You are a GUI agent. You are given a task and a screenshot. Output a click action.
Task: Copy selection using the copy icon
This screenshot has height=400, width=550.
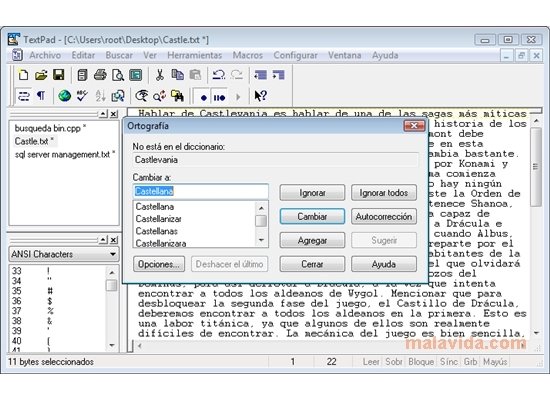click(177, 75)
